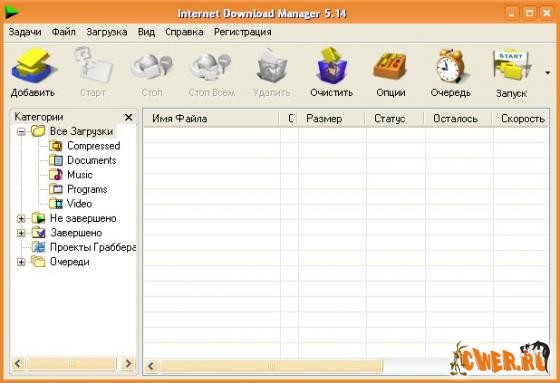Select the Video category label
The width and height of the screenshot is (560, 383).
(x=80, y=204)
